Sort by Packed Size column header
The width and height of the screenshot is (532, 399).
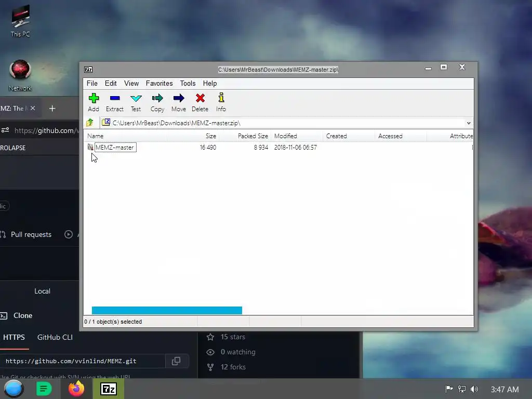click(245, 136)
